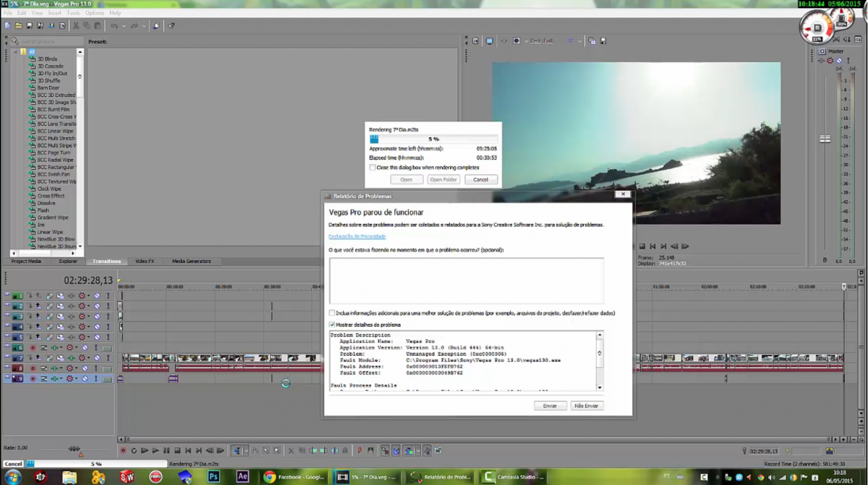The height and width of the screenshot is (485, 868).
Task: Create a new project from the toolbar
Action: (7, 26)
